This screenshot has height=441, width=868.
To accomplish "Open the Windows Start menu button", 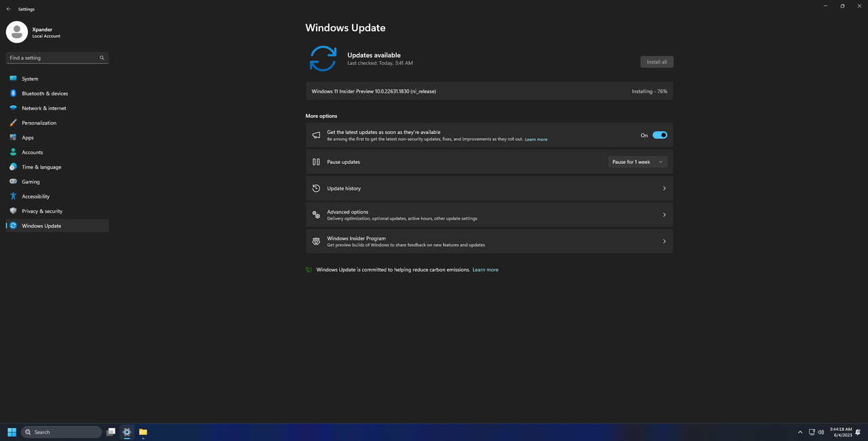I will tap(12, 432).
